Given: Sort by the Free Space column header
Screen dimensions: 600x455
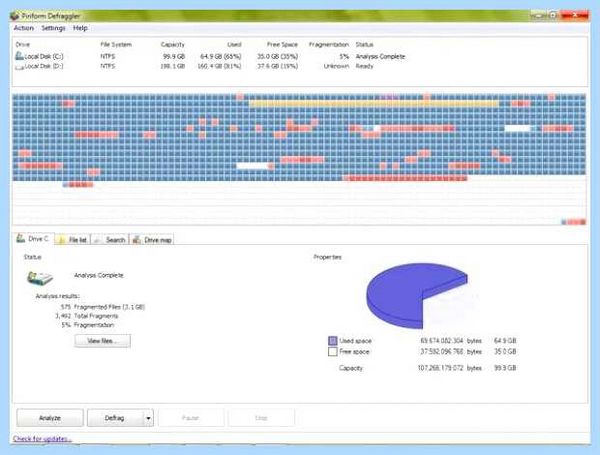Looking at the screenshot, I should [x=282, y=44].
